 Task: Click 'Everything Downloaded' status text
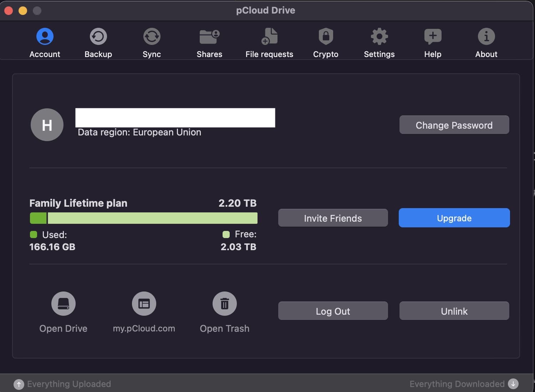click(x=457, y=384)
